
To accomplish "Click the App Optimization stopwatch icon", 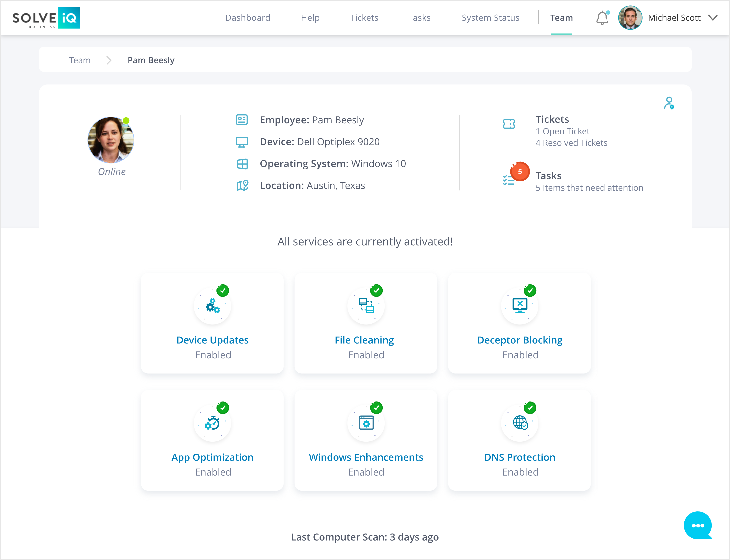I will pos(212,423).
